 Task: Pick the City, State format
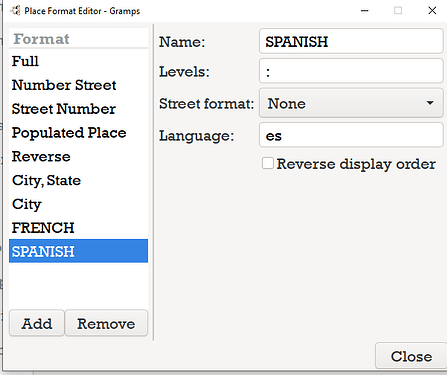pyautogui.click(x=78, y=180)
